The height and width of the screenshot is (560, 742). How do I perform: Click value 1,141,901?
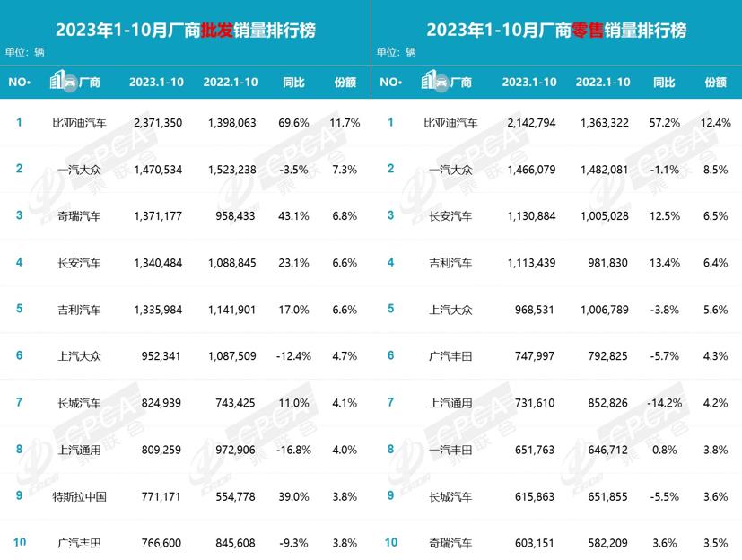click(231, 310)
